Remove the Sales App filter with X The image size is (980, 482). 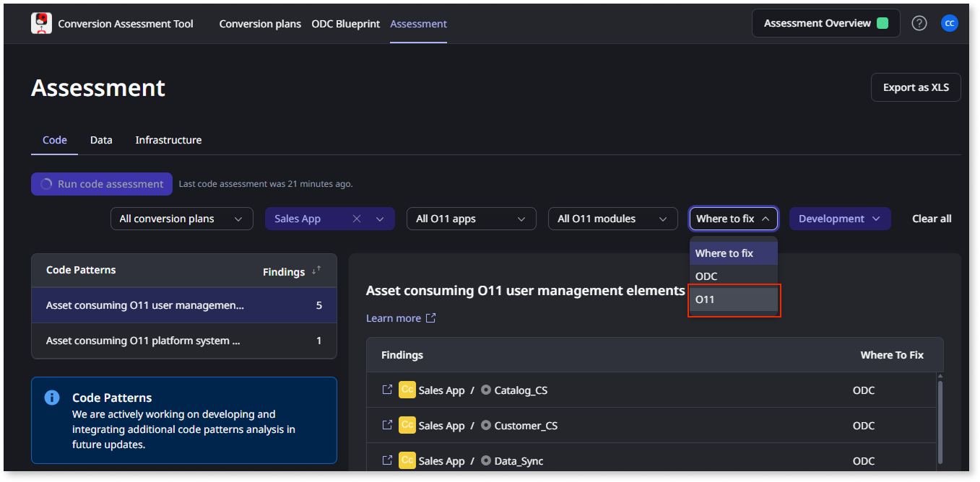(357, 219)
